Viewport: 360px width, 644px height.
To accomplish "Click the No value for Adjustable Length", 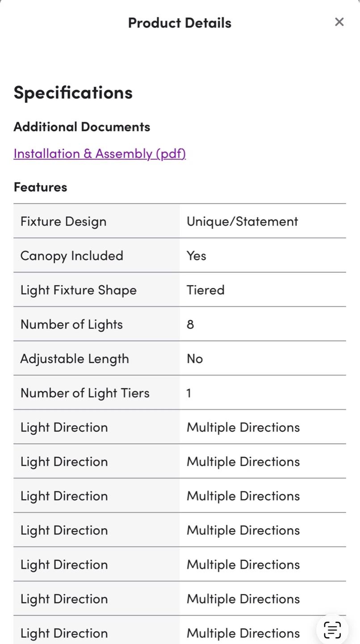I will point(195,359).
